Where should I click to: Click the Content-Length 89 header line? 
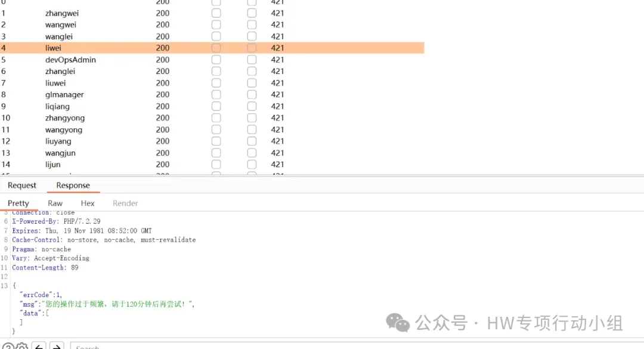click(x=45, y=268)
